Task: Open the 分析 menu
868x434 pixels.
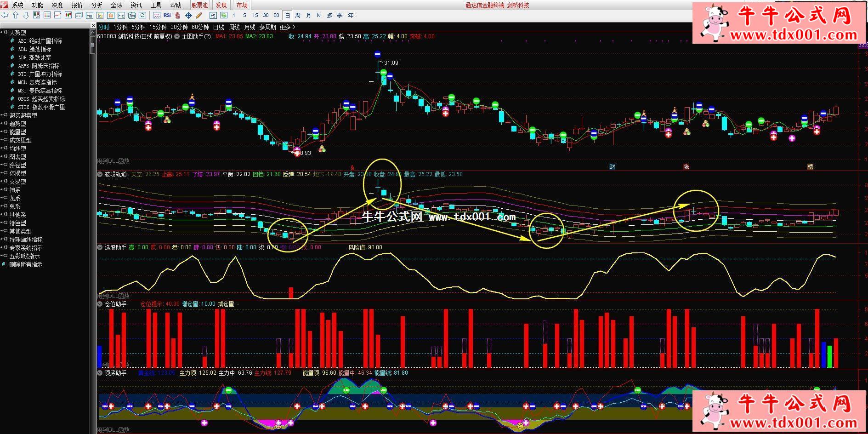Action: pos(96,5)
